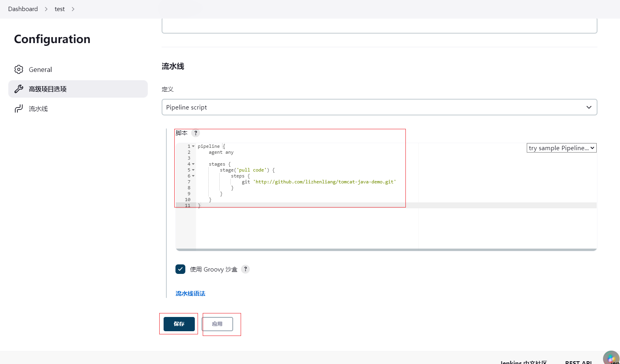Click breadcrumb chevron after Dashboard
Viewport: 620px width, 364px height.
pyautogui.click(x=46, y=9)
